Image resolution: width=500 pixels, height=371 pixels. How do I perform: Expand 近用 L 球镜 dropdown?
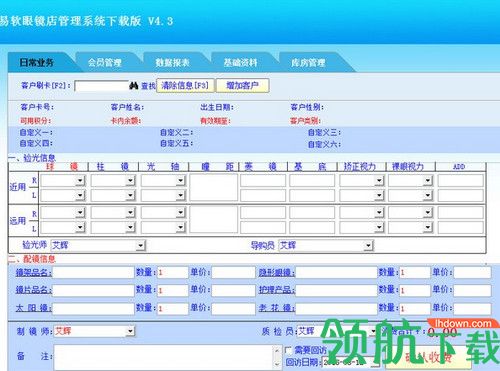click(80, 195)
